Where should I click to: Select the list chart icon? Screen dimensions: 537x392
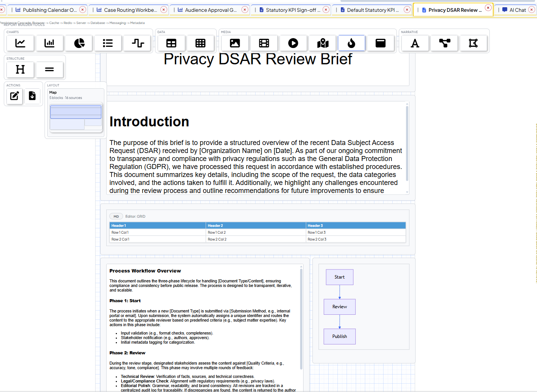point(108,43)
